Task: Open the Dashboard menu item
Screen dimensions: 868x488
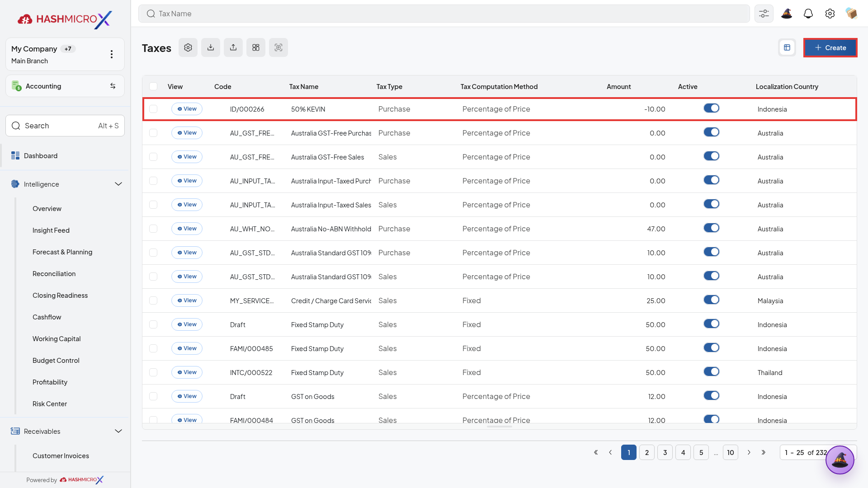Action: (x=65, y=155)
